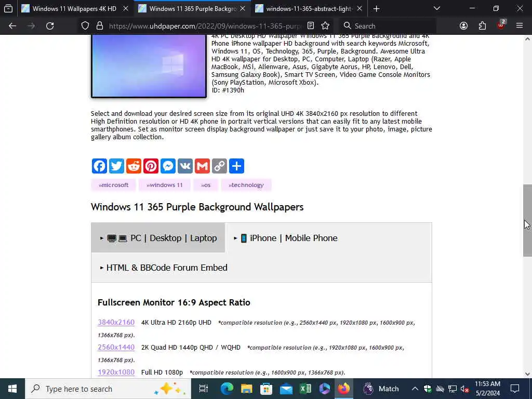
Task: List all tabs dropdown arrow
Action: pyautogui.click(x=436, y=9)
